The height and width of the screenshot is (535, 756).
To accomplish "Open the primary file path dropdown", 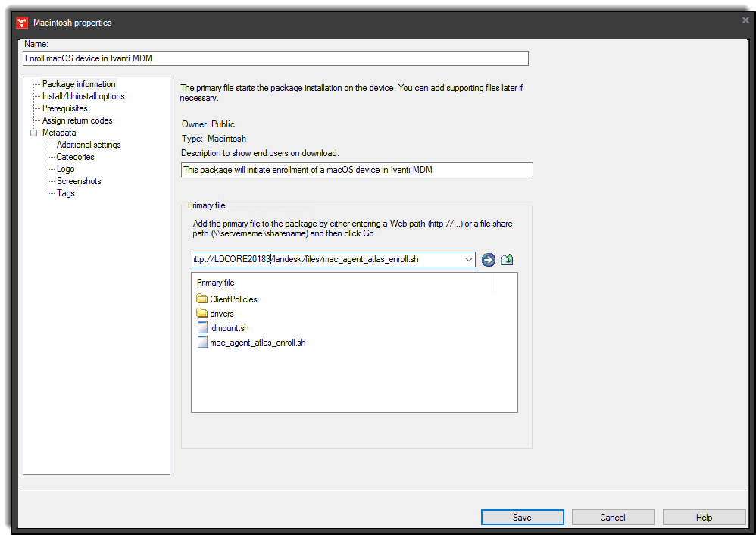I will click(x=469, y=259).
